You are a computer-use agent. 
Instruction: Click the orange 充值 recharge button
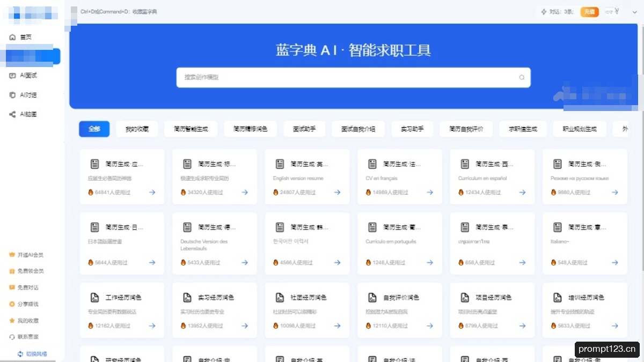[589, 12]
